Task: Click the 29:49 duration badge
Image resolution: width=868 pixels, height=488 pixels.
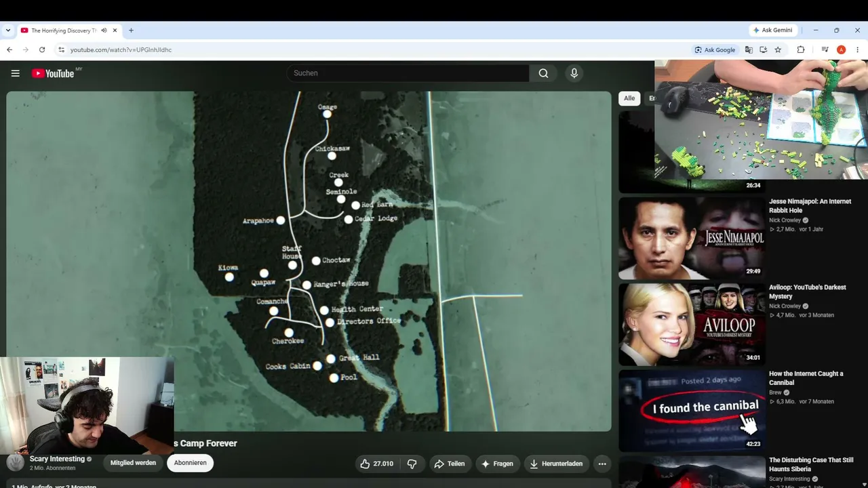Action: point(753,271)
